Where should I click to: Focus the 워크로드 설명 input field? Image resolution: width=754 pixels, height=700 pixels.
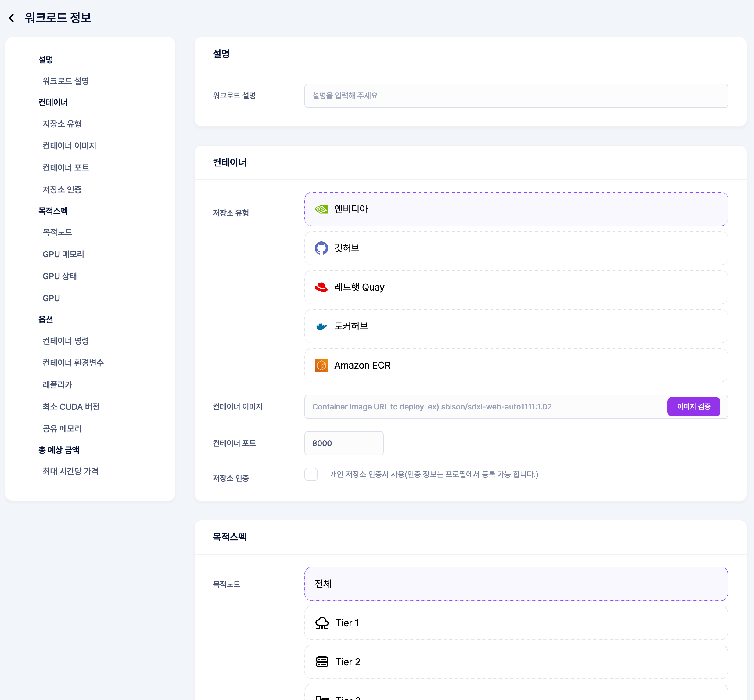(516, 96)
